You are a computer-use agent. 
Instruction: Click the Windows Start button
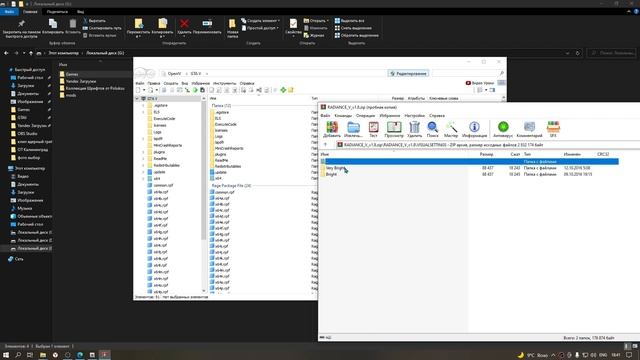point(6,355)
